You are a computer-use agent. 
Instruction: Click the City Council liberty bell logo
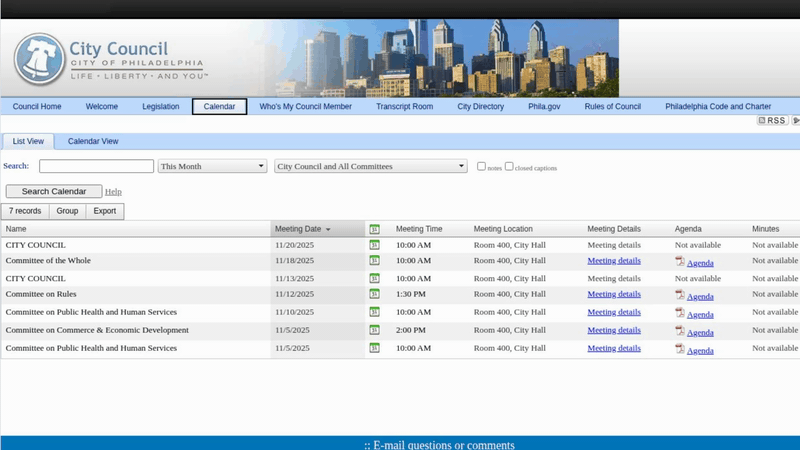(x=39, y=59)
